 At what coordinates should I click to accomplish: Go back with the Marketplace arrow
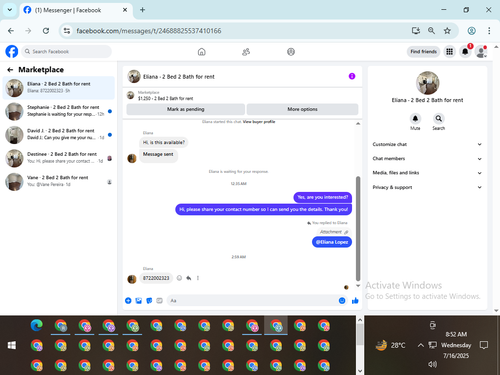10,70
